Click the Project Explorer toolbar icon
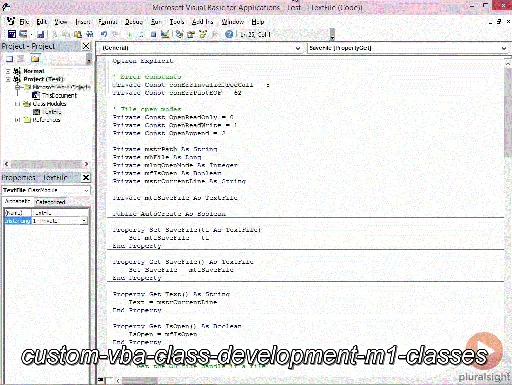The width and height of the screenshot is (512, 385). coord(180,34)
